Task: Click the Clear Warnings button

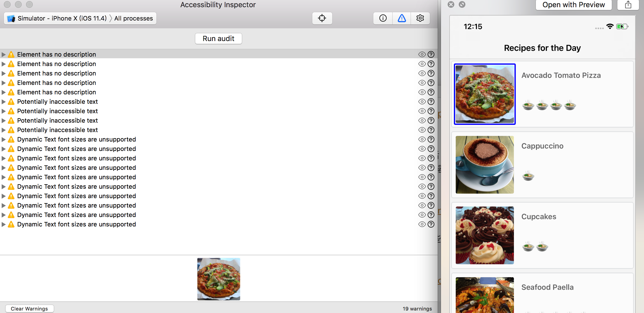Action: [x=29, y=309]
